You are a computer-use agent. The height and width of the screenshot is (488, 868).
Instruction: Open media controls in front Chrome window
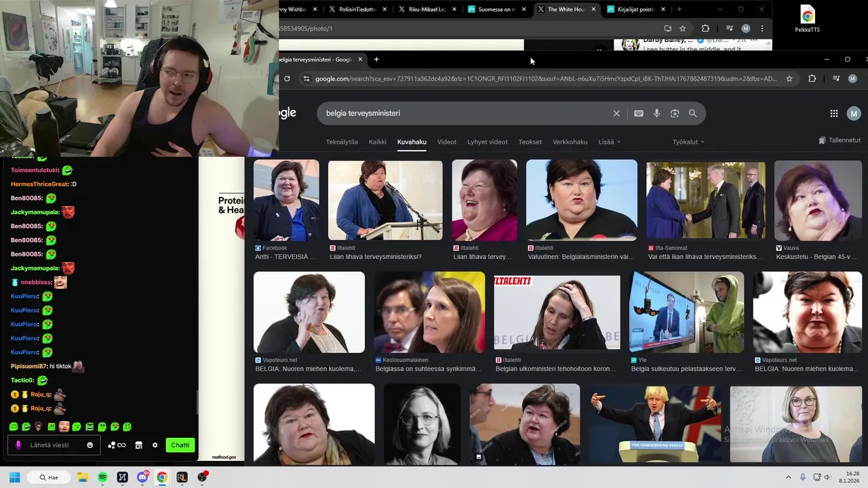(835, 79)
